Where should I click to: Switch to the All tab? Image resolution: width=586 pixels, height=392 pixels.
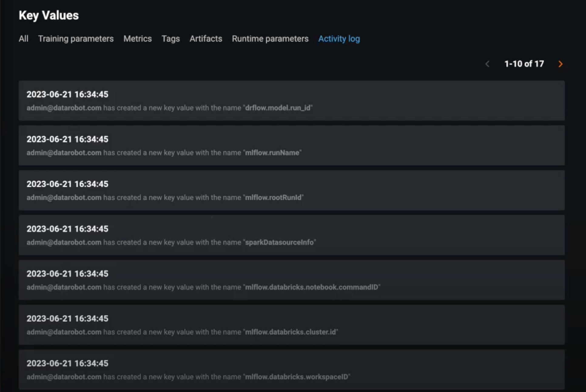pos(23,39)
